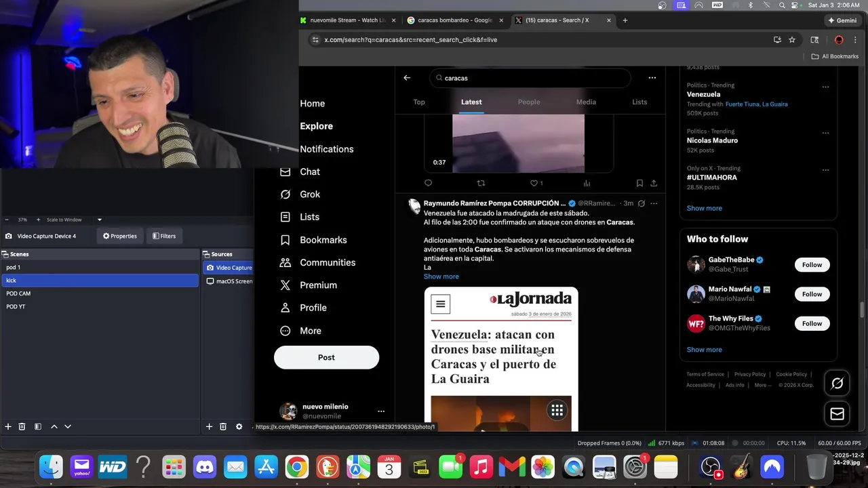Select the POD CAM scene
This screenshot has width=868, height=488.
click(x=100, y=293)
